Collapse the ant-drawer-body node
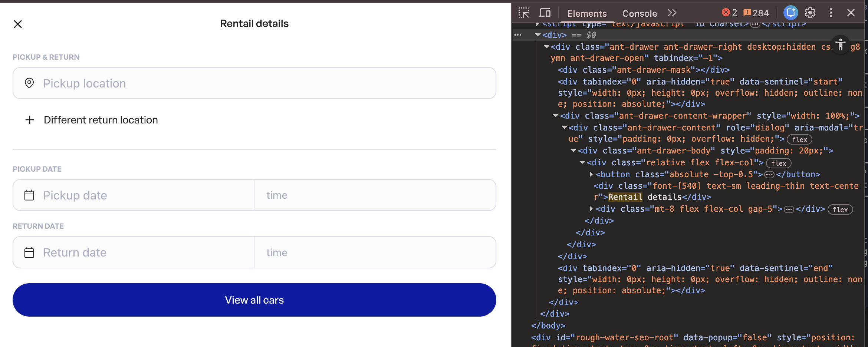Viewport: 868px width, 347px height. (573, 151)
